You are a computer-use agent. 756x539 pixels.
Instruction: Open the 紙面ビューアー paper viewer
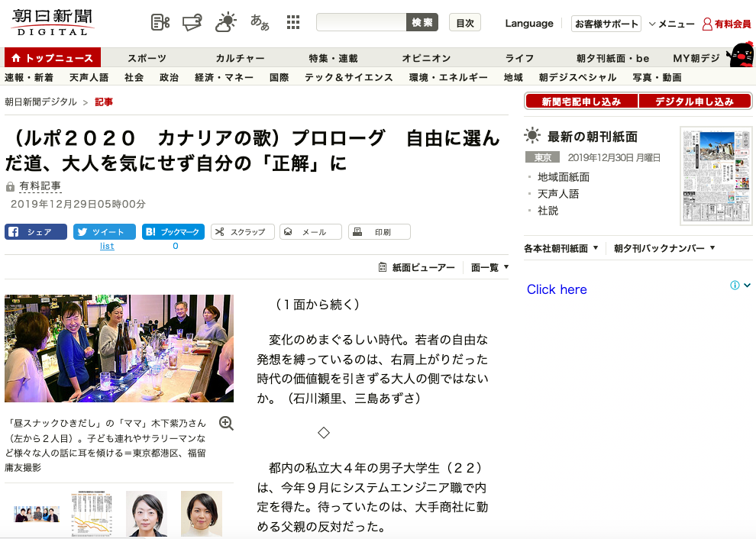coord(417,267)
